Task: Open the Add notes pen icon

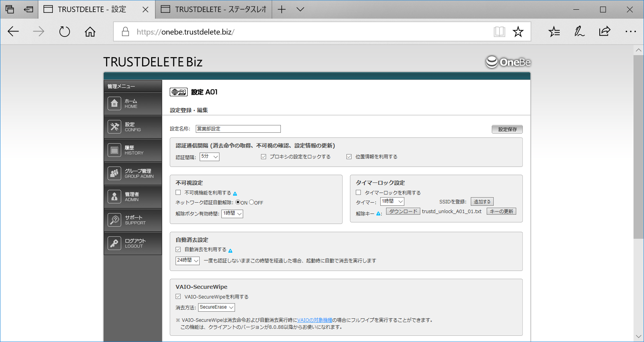Action: pos(580,31)
